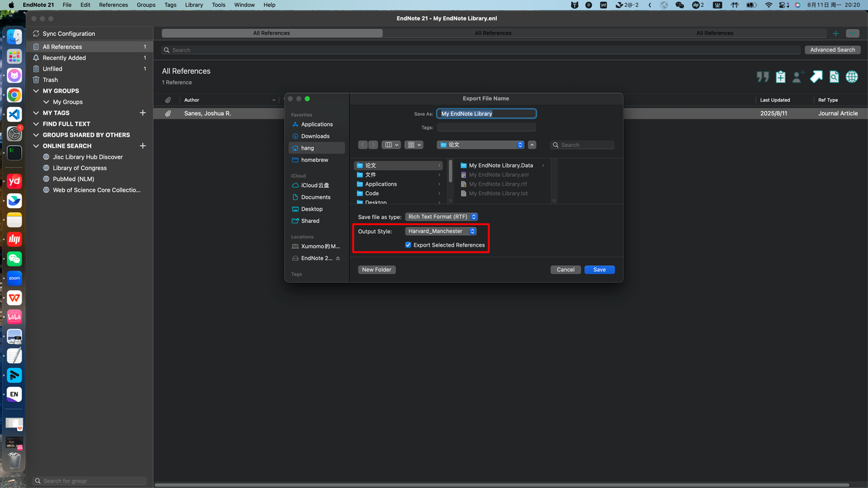Screen dimensions: 868x488
Task: Open the Groups menu in menu bar
Action: point(146,5)
